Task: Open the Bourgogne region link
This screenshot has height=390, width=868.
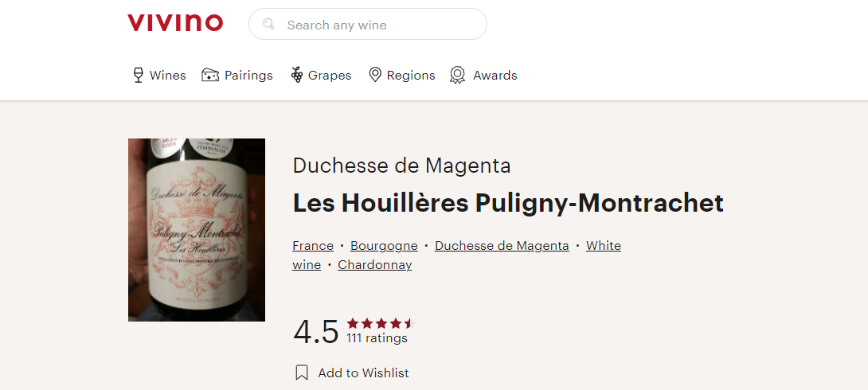Action: point(384,246)
